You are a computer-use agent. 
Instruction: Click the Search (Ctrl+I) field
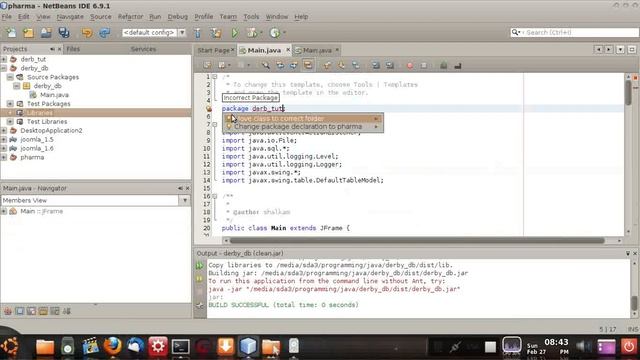click(x=574, y=32)
